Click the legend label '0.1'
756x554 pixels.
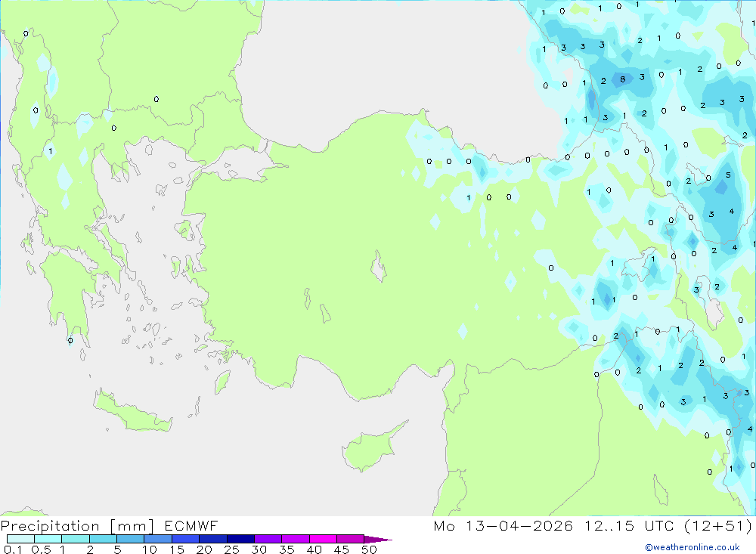pyautogui.click(x=13, y=549)
